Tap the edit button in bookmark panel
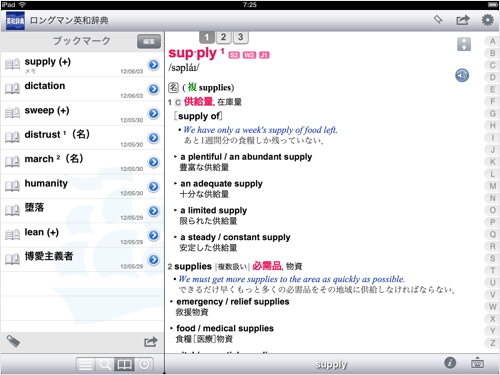Image resolution: width=500 pixels, height=375 pixels. (149, 41)
